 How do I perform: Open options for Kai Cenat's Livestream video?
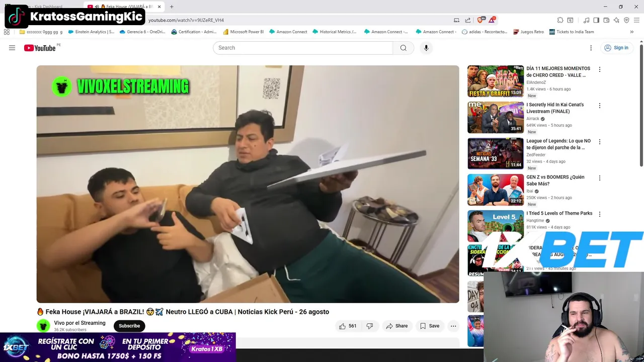click(x=599, y=106)
